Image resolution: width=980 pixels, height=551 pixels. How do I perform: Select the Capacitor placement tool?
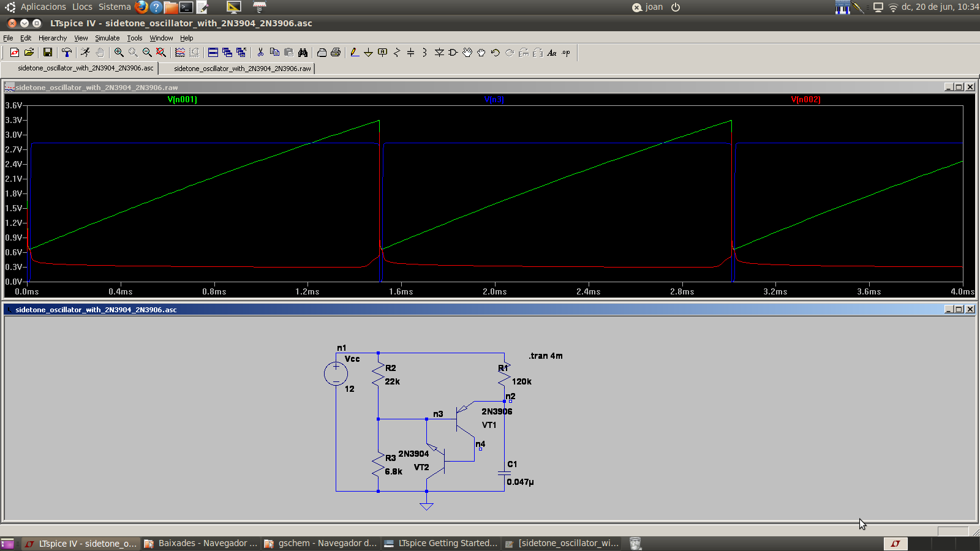tap(410, 53)
